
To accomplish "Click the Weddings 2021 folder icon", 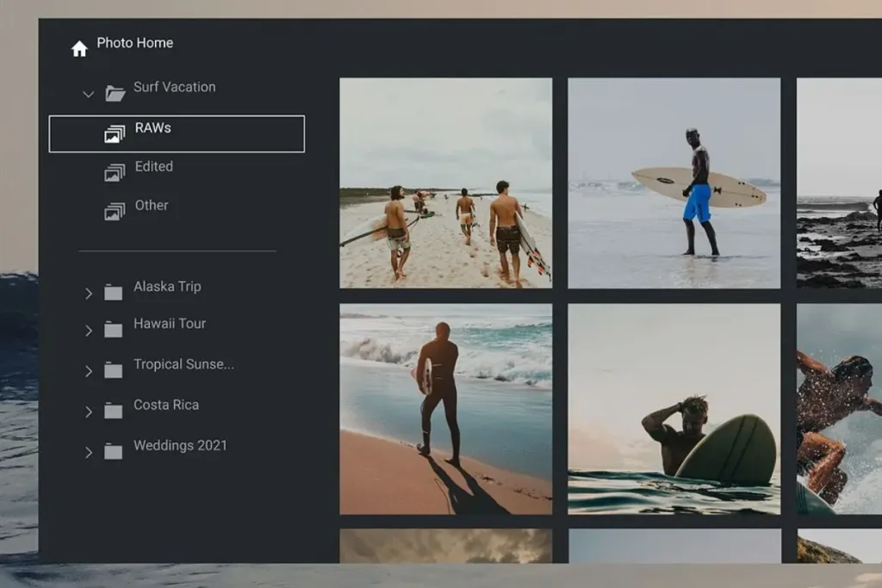I will pos(114,452).
